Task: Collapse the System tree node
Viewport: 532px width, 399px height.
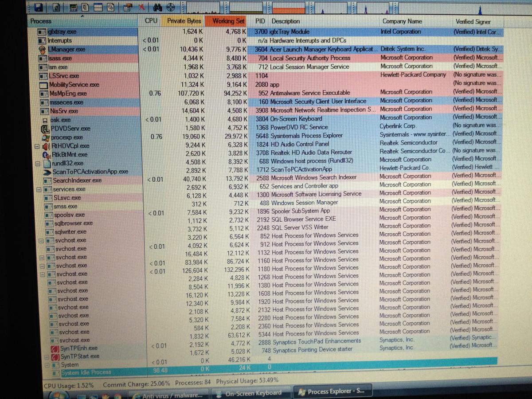Action: (x=47, y=365)
